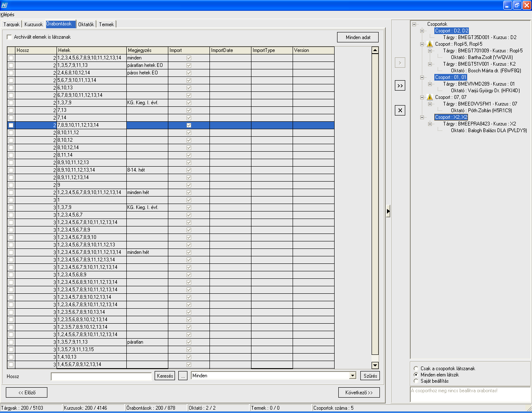Check row checkbox for 'páratlan hetek EO'
This screenshot has height=413, width=532.
tap(11, 65)
